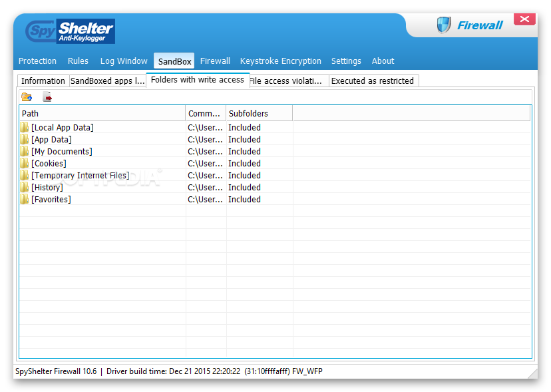Click the folder icon beside [My Documents]

[24, 151]
